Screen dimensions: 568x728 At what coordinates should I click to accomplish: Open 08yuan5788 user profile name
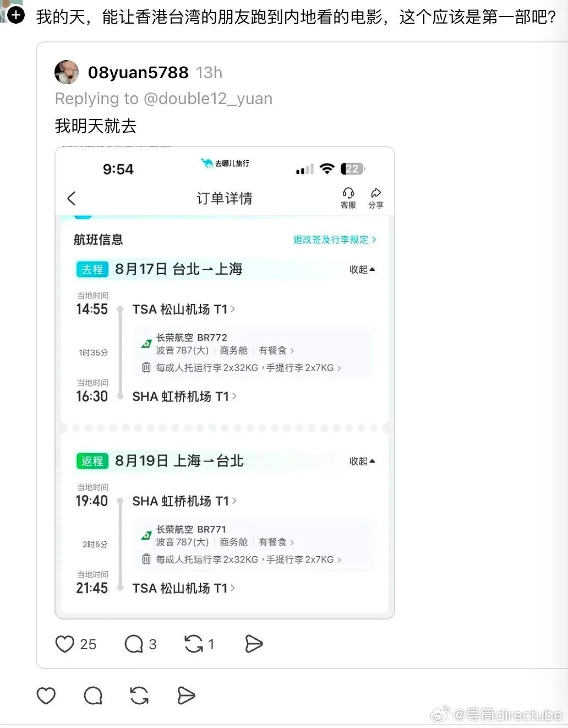[x=138, y=72]
